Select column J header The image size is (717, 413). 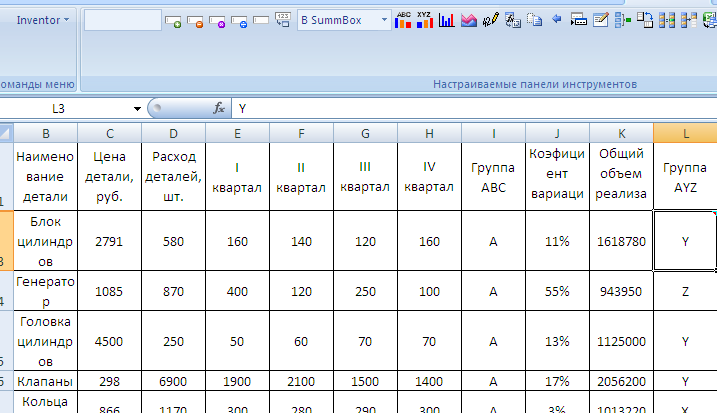click(557, 134)
